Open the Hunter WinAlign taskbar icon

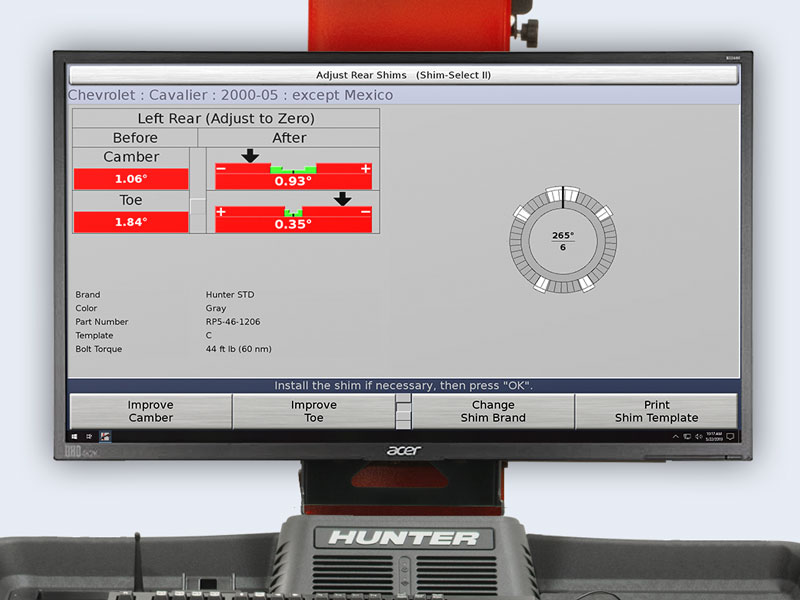click(x=105, y=436)
